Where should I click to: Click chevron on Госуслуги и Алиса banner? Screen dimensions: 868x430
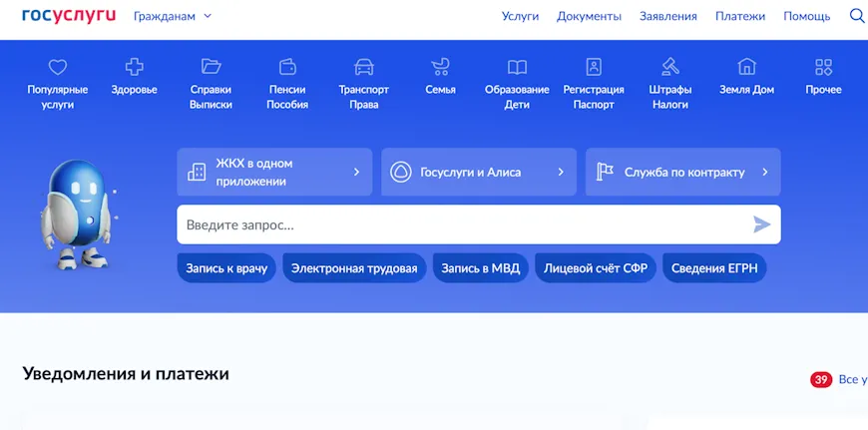tap(561, 173)
